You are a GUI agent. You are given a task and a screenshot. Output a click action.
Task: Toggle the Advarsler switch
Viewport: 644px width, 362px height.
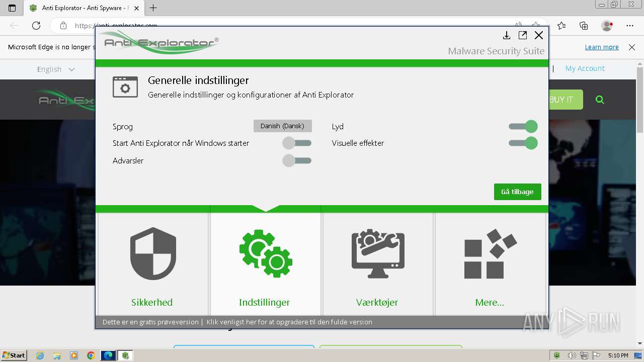(297, 161)
